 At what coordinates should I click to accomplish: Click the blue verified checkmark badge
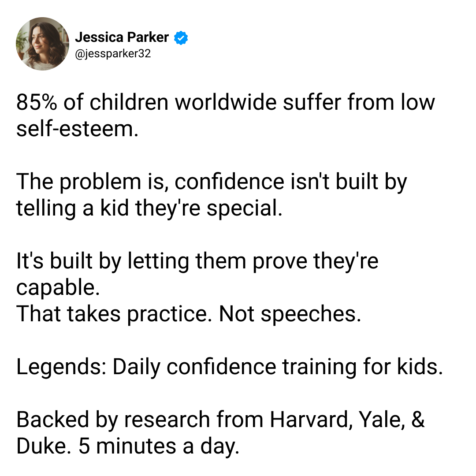[181, 37]
